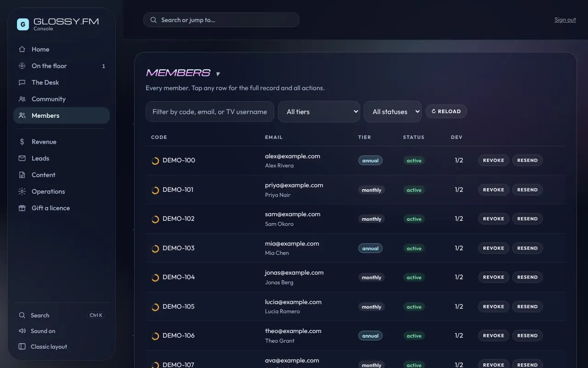The height and width of the screenshot is (368, 588).
Task: Click the Home house icon
Action: (x=22, y=49)
